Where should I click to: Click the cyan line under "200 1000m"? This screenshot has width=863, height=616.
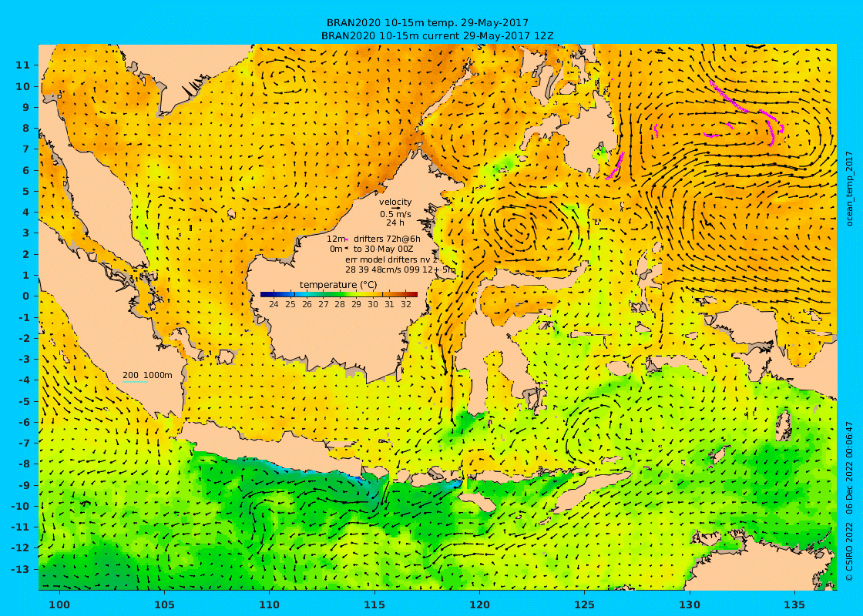tap(135, 382)
